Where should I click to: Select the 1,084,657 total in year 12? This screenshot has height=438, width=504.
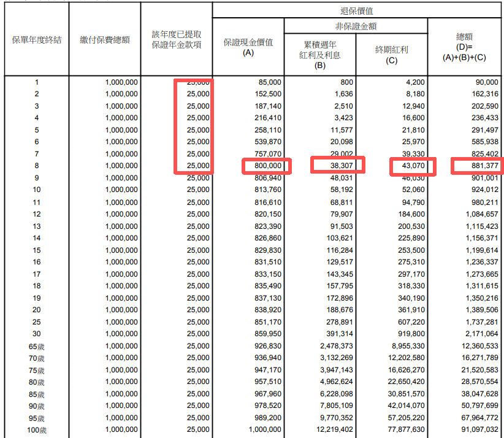479,214
